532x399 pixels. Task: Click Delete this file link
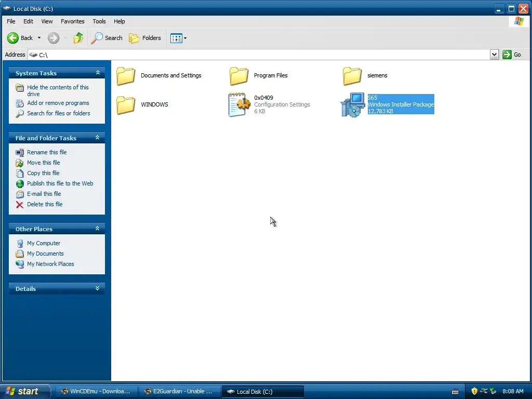(45, 204)
